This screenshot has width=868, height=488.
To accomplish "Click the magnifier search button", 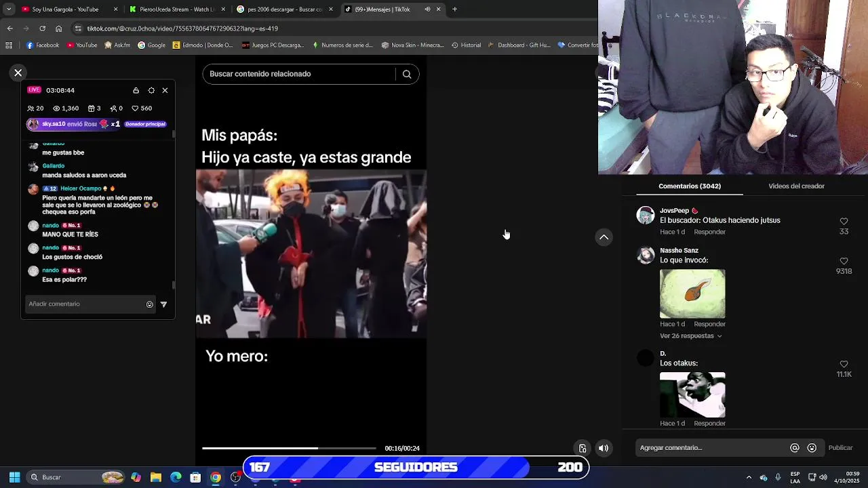I will click(x=407, y=75).
